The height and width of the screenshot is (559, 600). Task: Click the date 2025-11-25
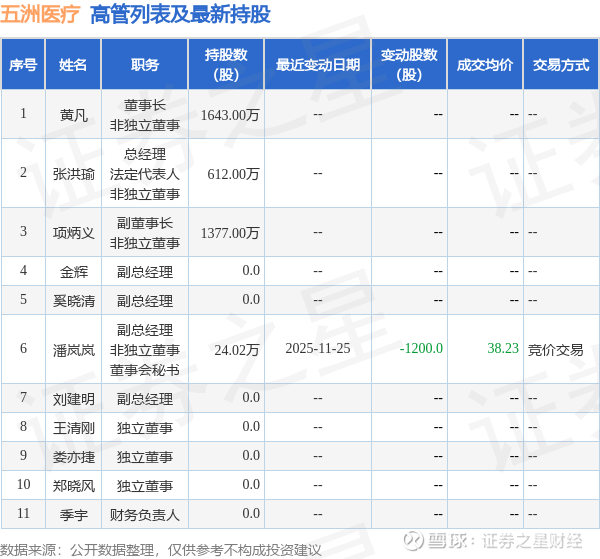click(x=318, y=348)
